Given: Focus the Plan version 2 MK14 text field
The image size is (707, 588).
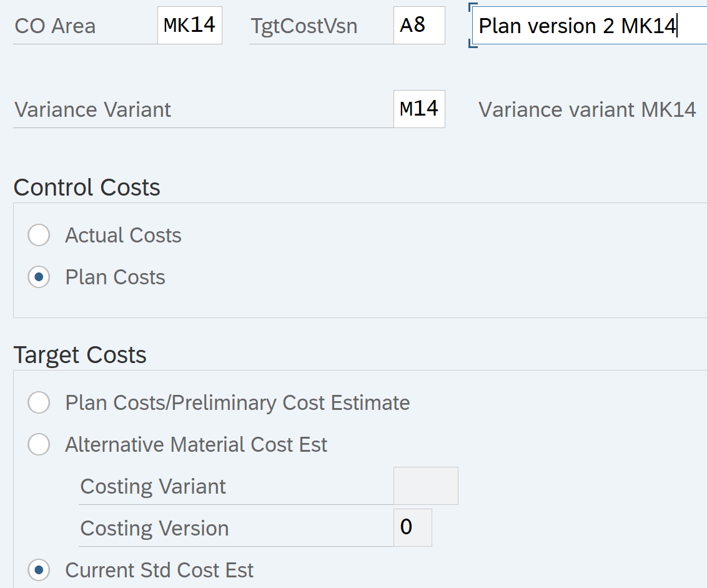Looking at the screenshot, I should tap(587, 26).
